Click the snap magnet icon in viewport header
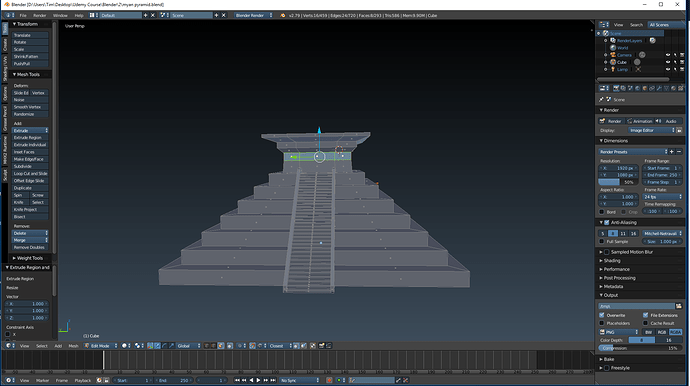 click(253, 346)
